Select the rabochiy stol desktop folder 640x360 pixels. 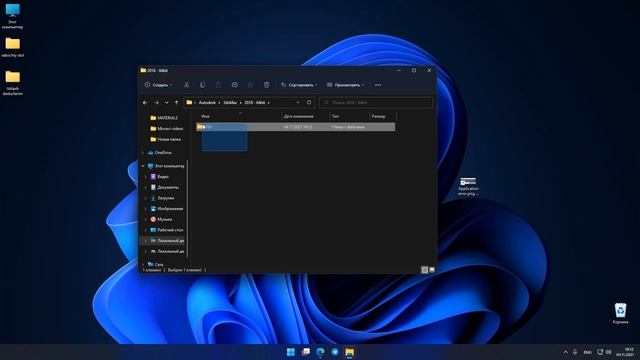[x=12, y=47]
